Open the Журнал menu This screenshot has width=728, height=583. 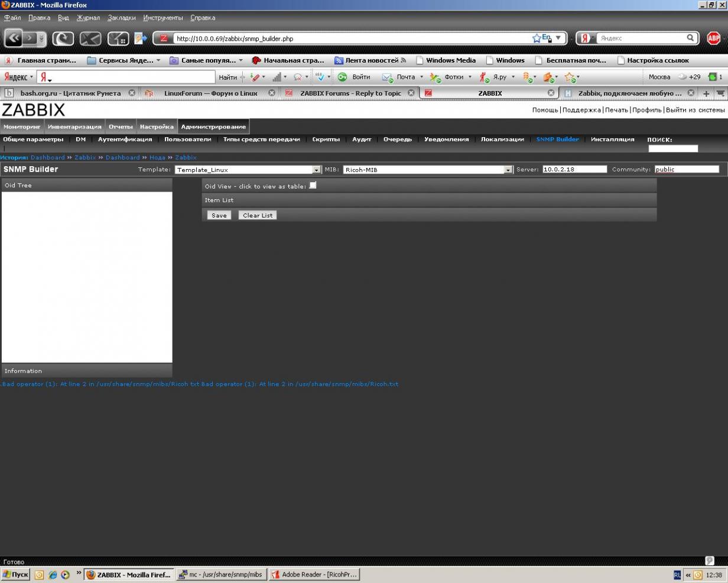[88, 18]
